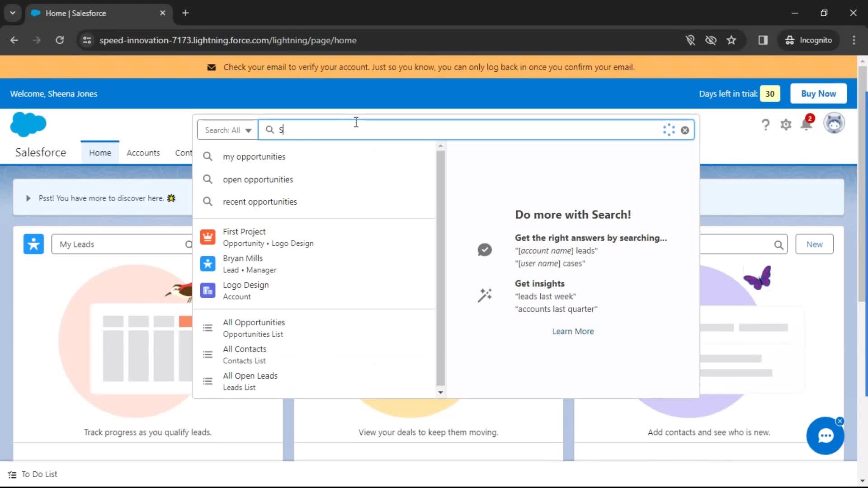
Task: Expand the Psst discover more section
Action: [x=28, y=198]
